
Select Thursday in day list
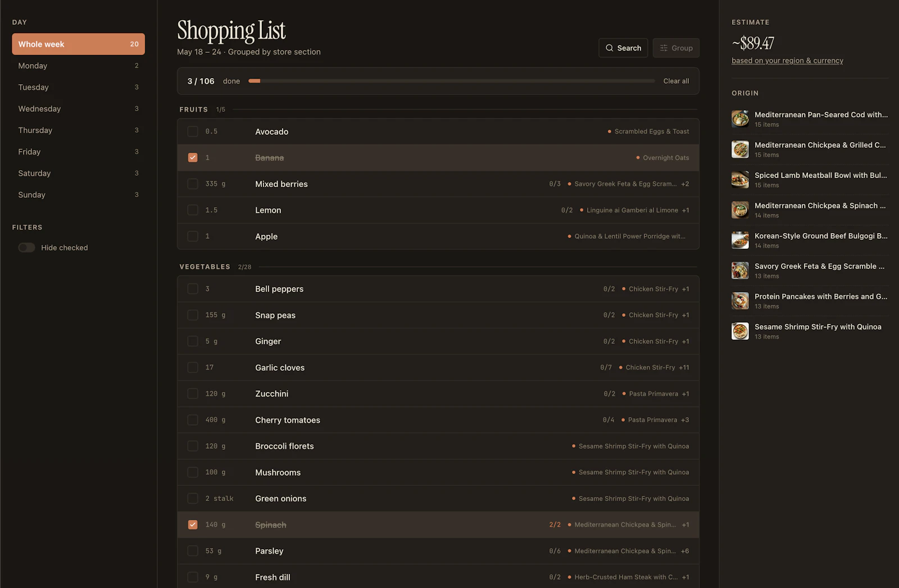[78, 130]
